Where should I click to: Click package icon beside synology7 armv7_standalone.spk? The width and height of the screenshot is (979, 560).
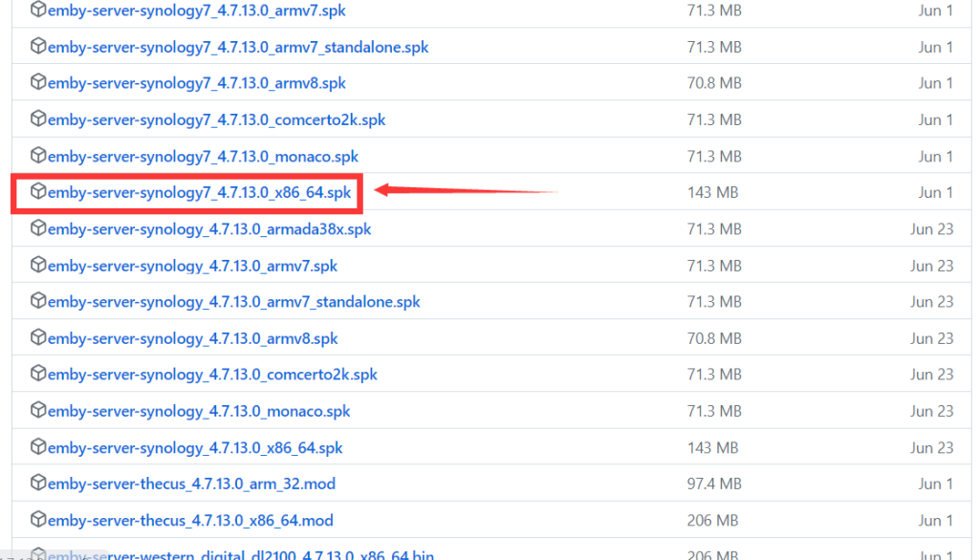[x=38, y=46]
